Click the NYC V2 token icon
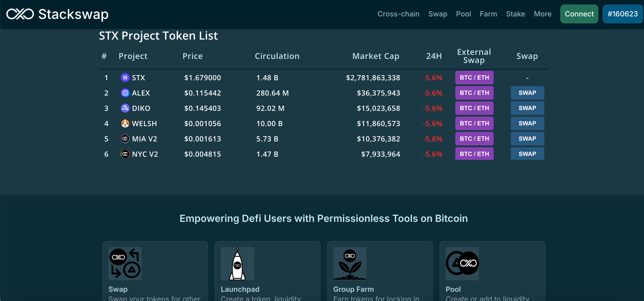The height and width of the screenshot is (301, 644). tap(125, 154)
